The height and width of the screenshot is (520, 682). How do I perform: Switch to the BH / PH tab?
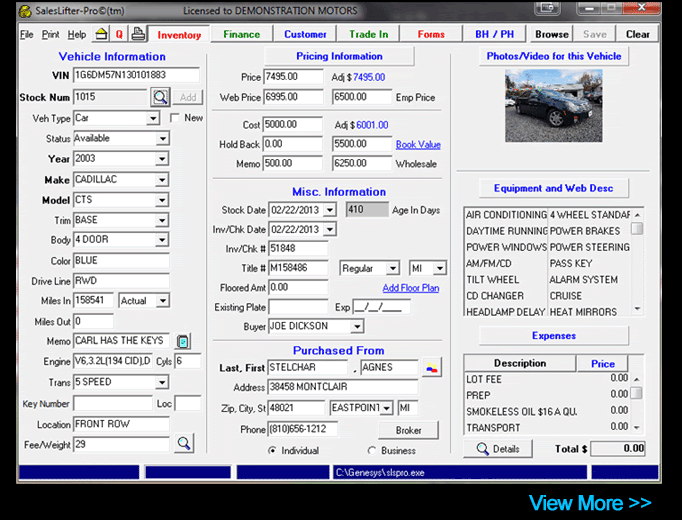(x=494, y=34)
